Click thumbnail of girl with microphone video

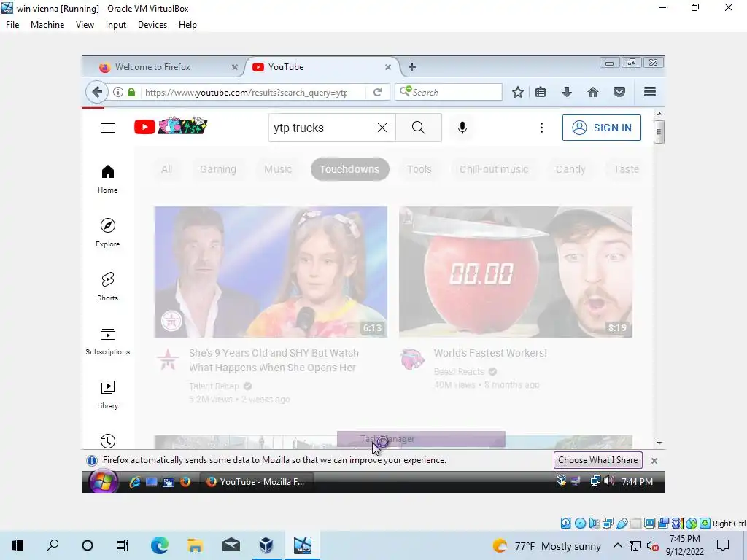click(271, 272)
